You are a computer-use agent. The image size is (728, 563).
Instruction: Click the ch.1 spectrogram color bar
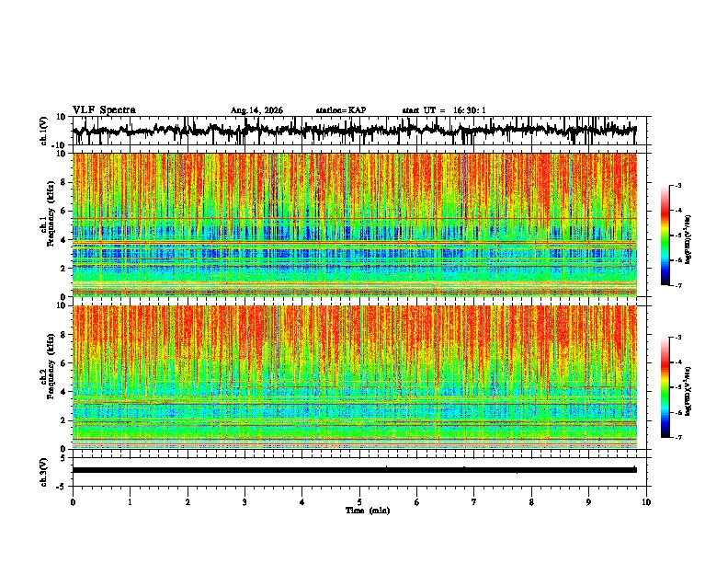(x=665, y=236)
